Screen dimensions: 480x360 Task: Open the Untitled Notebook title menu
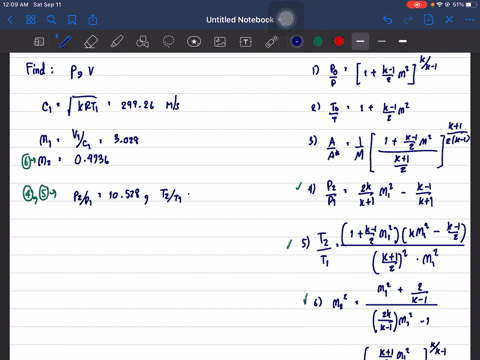[x=240, y=20]
